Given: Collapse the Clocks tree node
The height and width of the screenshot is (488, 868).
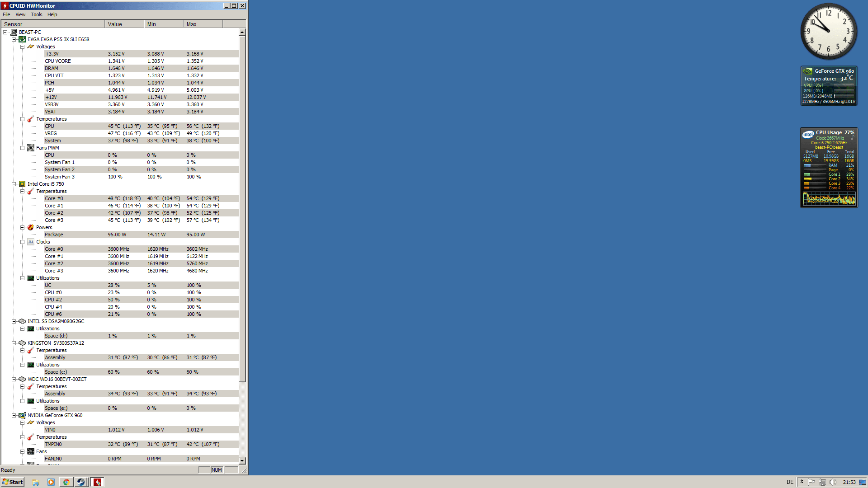Looking at the screenshot, I should (22, 242).
